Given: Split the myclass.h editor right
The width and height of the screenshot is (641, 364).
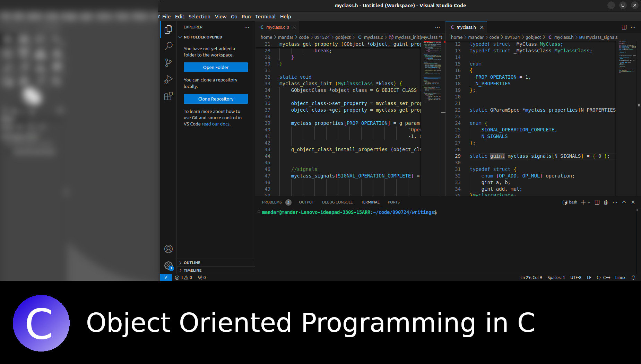Looking at the screenshot, I should (x=624, y=27).
